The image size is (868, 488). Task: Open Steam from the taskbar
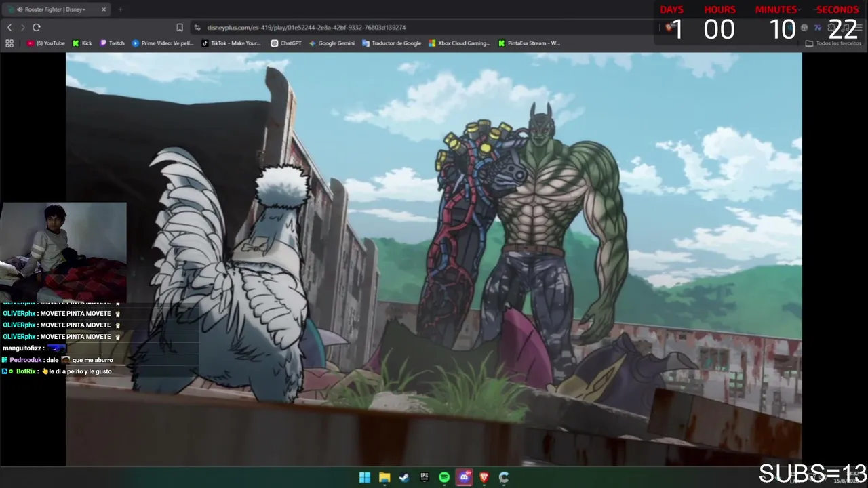point(404,477)
